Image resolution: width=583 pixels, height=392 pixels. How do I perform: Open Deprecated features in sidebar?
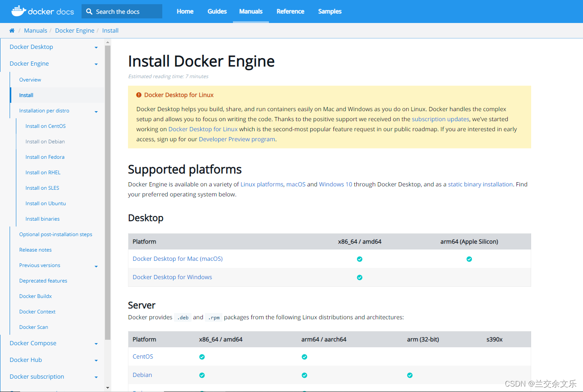point(43,281)
